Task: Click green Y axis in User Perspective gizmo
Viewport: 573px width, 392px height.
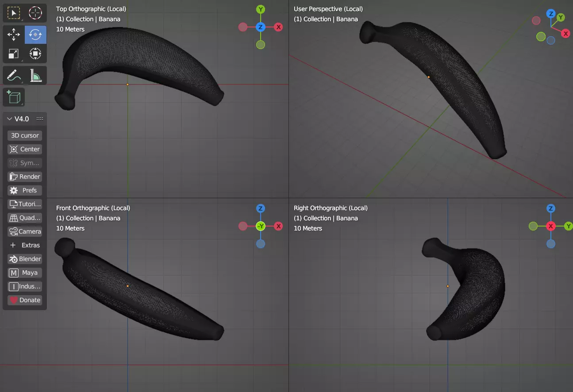Action: [561, 18]
